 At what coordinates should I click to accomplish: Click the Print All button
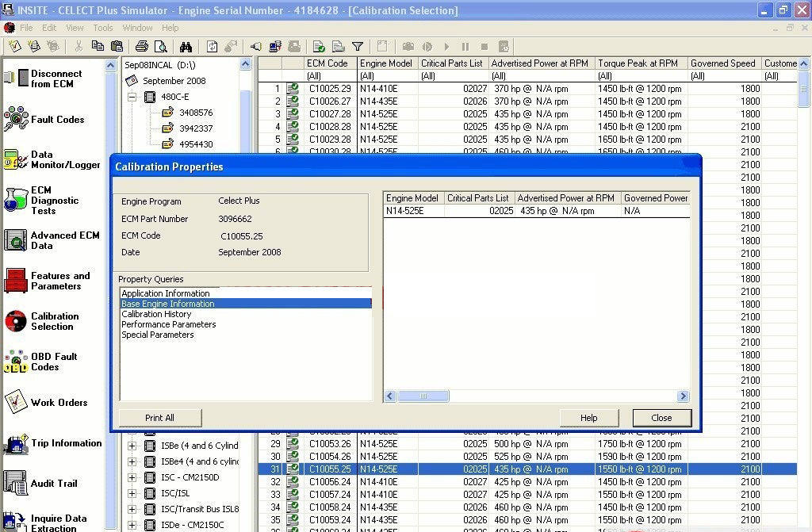coord(159,418)
